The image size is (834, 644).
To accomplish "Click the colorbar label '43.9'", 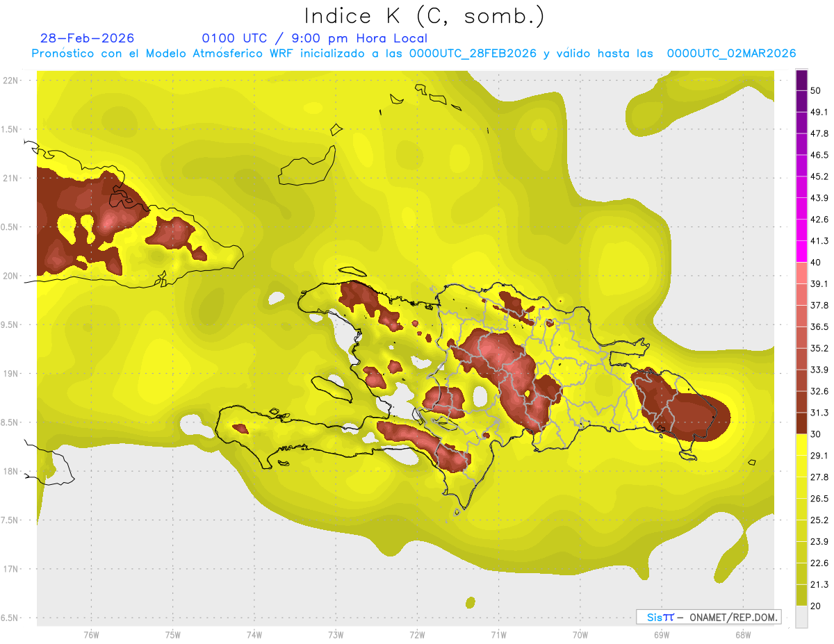I will coord(819,198).
